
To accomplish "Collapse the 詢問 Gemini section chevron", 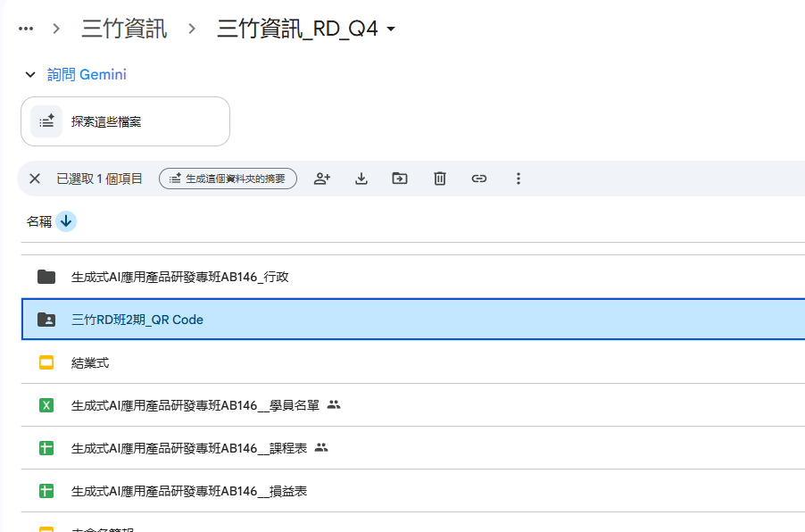I will [30, 75].
